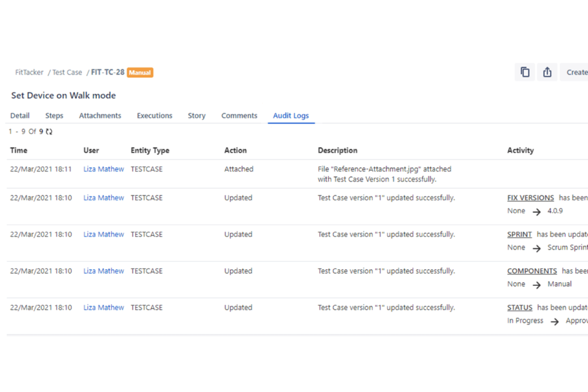Screen dimensions: 588x392
Task: Export the test case using the share icon
Action: (547, 72)
